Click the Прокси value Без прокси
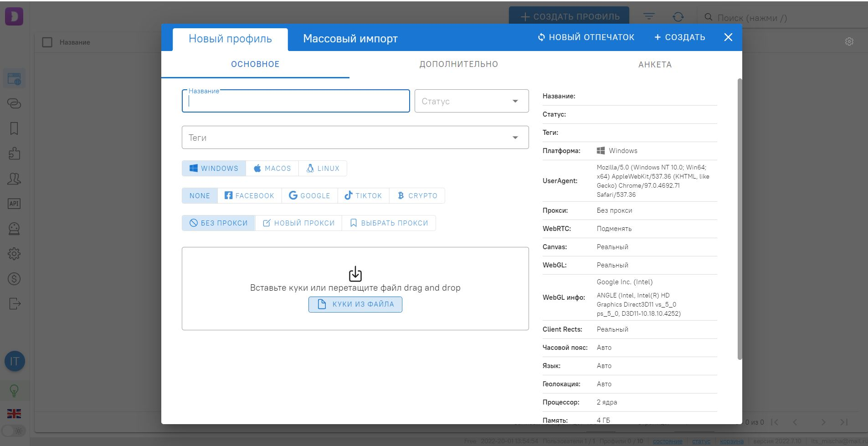The height and width of the screenshot is (446, 868). point(614,210)
